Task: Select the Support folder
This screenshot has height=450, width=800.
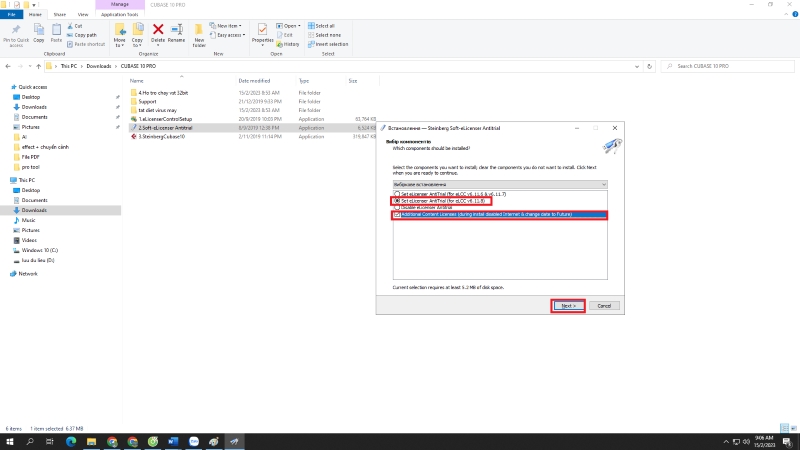Action: point(147,102)
